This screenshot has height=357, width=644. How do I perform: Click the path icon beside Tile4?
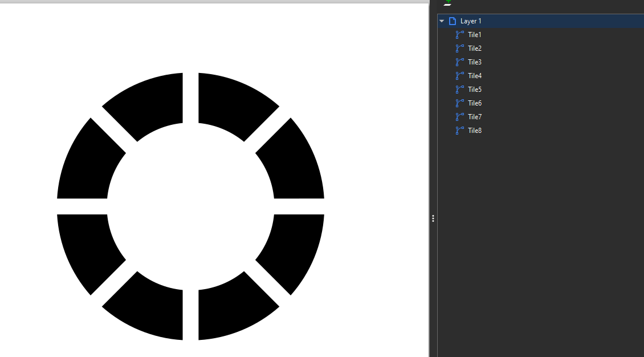pos(460,76)
